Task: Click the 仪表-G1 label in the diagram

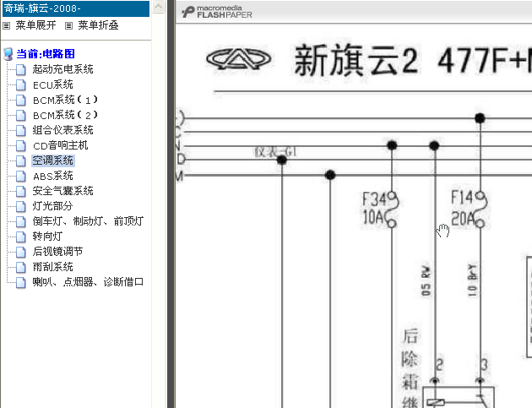Action: pyautogui.click(x=275, y=152)
